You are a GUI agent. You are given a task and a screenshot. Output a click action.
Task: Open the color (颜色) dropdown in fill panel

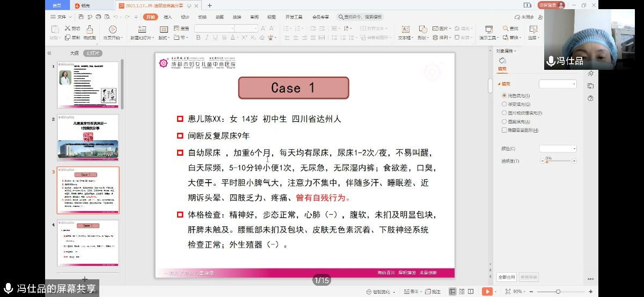pos(558,149)
